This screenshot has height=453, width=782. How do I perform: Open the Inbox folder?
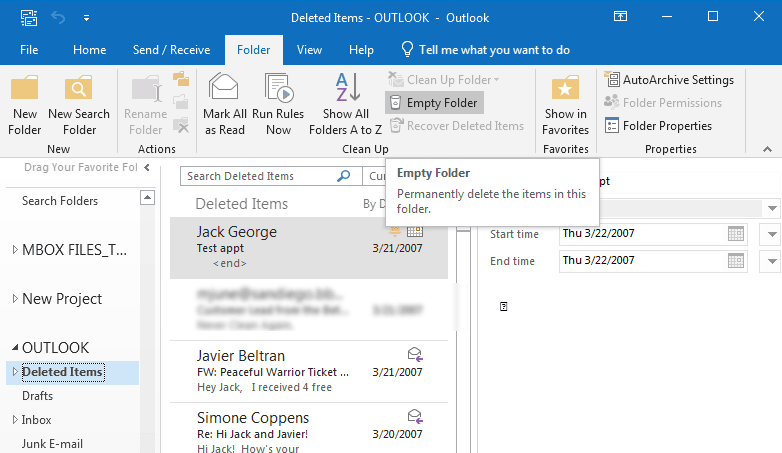36,420
